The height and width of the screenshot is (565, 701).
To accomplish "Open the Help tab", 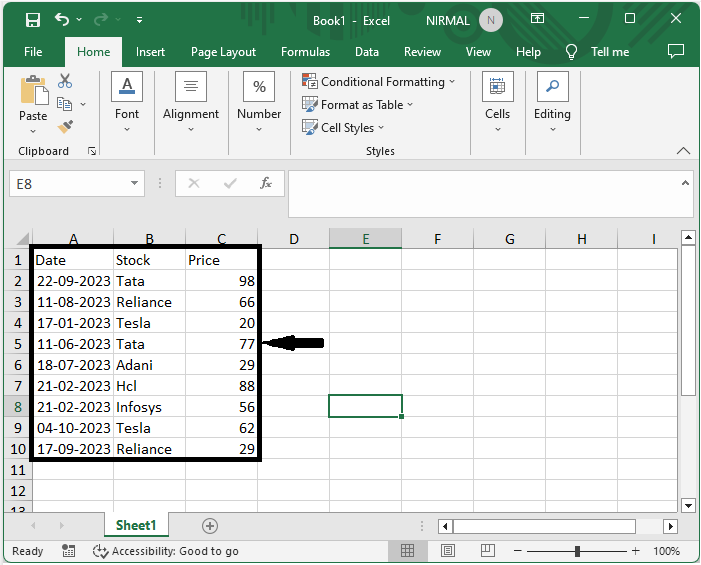I will 528,52.
